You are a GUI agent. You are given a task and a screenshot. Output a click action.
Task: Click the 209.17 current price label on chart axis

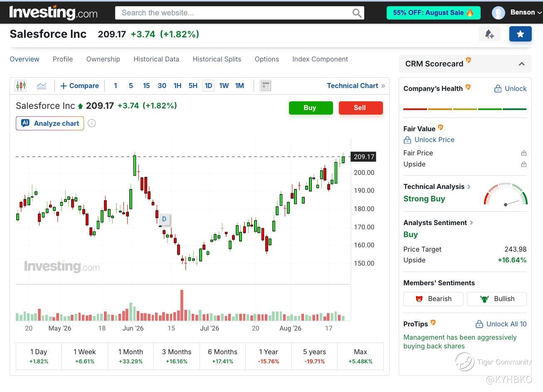(364, 157)
